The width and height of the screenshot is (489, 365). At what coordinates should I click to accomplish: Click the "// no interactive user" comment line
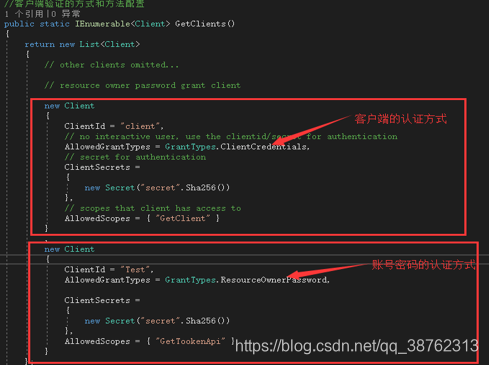click(x=231, y=137)
